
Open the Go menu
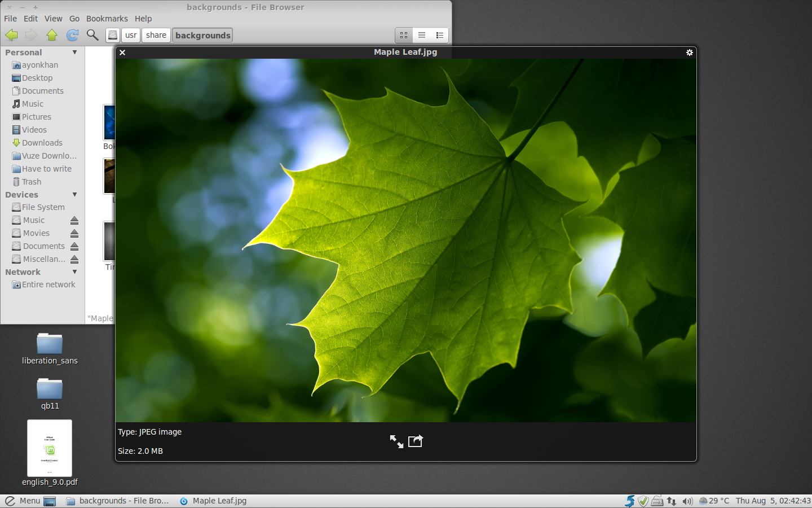74,19
